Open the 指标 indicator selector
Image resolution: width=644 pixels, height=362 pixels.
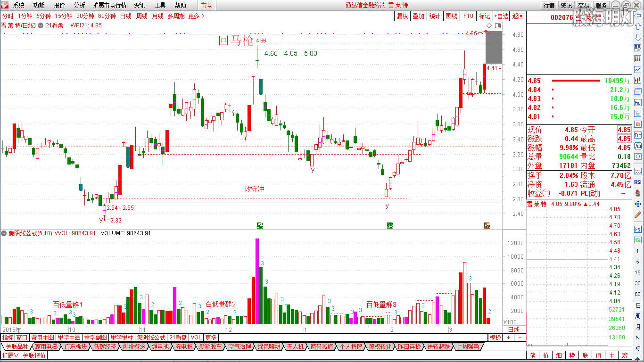click(8, 337)
